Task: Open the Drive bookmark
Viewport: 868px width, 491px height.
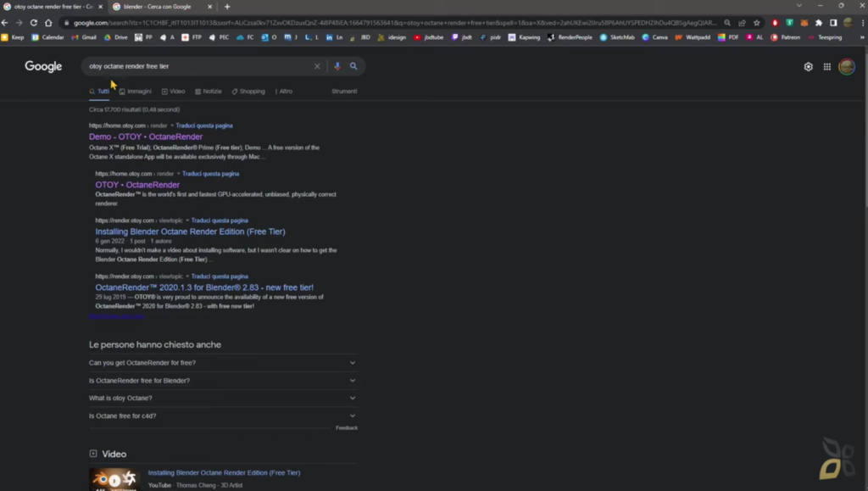Action: (x=115, y=37)
